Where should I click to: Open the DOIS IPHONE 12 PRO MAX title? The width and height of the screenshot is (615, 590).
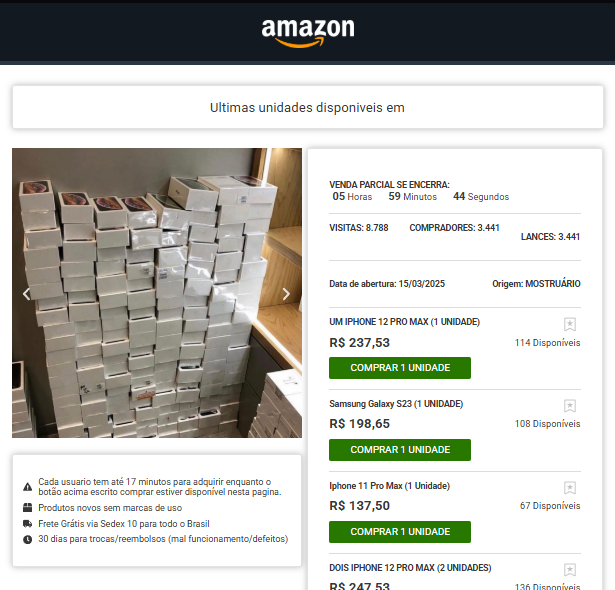coord(410,568)
